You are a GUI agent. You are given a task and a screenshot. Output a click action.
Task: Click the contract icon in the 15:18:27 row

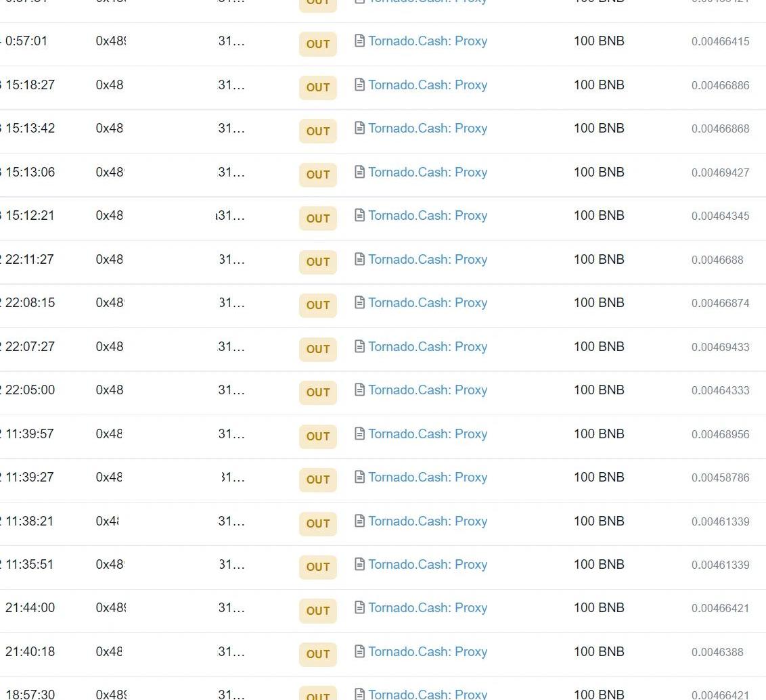(359, 85)
